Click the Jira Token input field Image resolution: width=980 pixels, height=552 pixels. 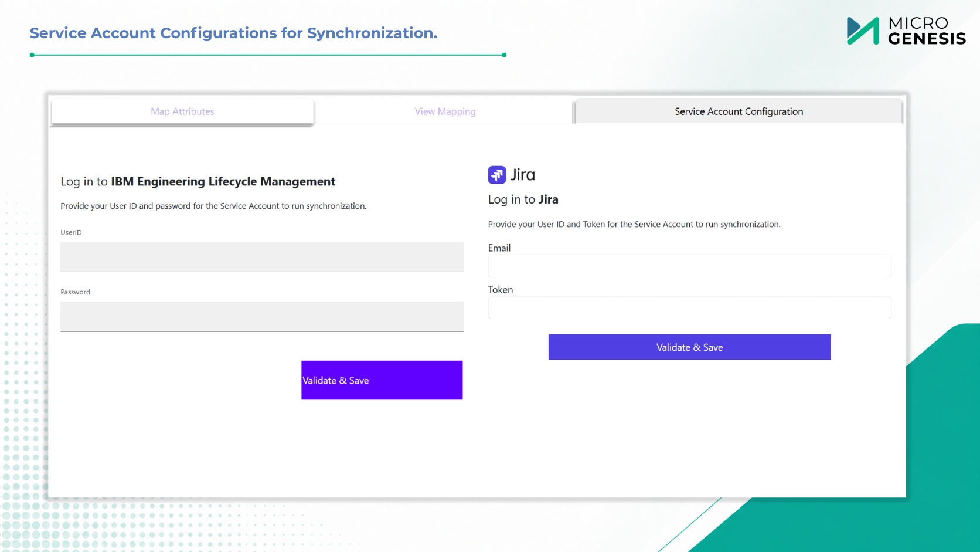coord(689,307)
